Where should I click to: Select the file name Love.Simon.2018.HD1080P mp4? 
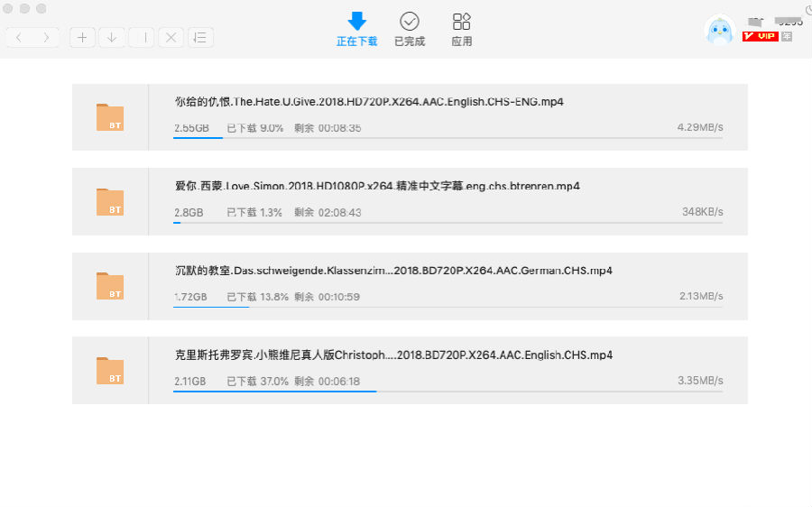[377, 186]
